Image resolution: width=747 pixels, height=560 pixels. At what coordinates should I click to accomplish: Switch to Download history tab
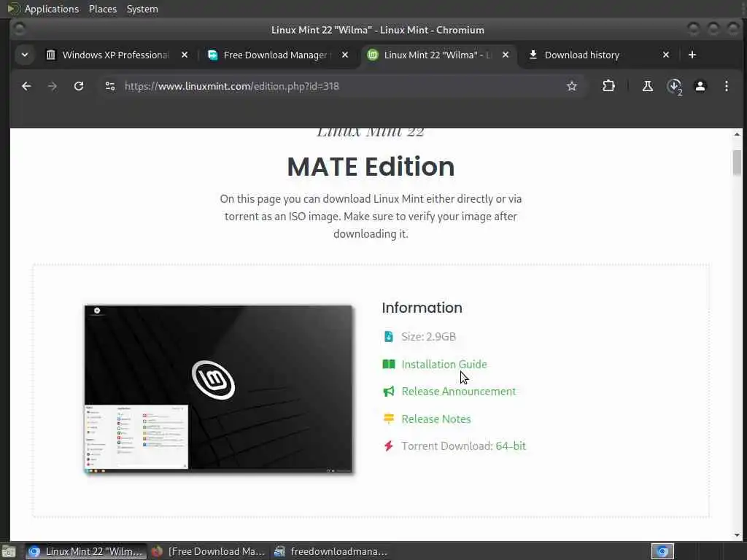(x=582, y=55)
